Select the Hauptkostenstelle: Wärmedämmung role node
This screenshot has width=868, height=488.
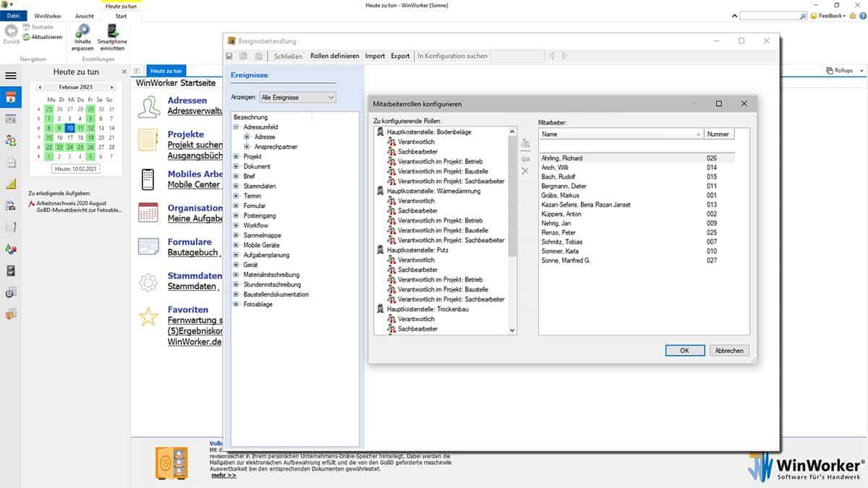(433, 191)
